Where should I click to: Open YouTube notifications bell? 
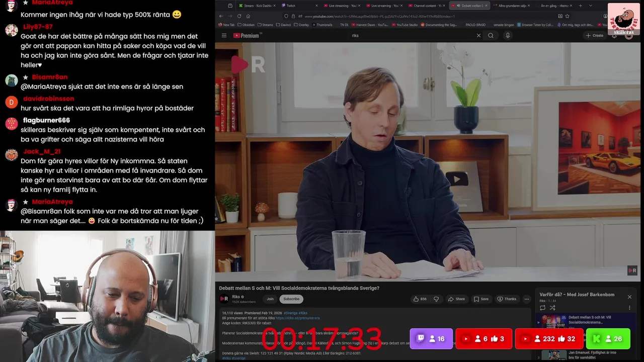point(614,36)
